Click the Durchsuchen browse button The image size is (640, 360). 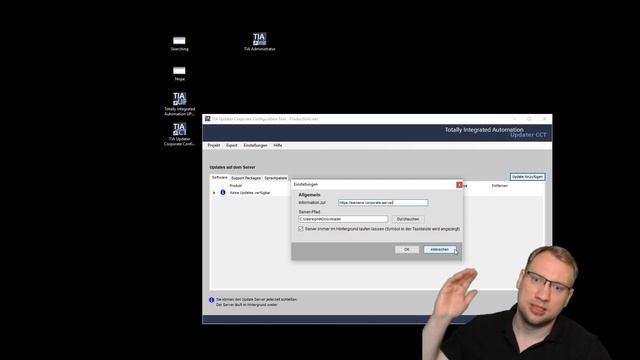pyautogui.click(x=408, y=219)
